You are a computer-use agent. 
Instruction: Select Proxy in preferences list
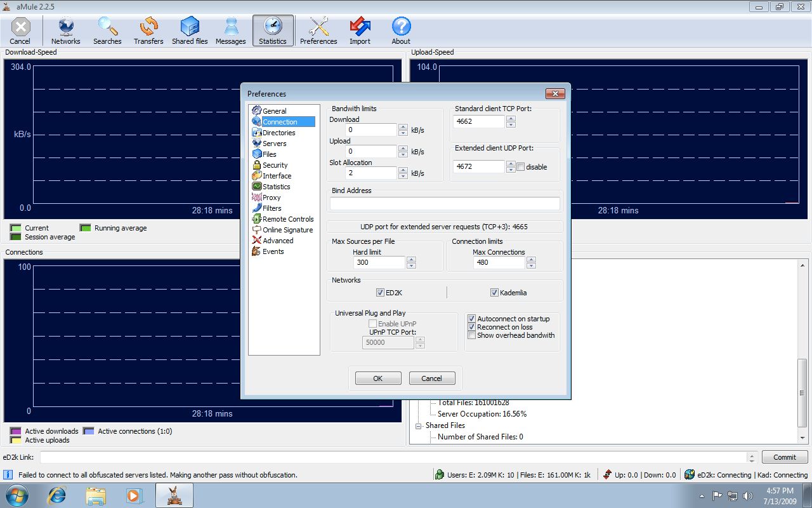[266, 197]
